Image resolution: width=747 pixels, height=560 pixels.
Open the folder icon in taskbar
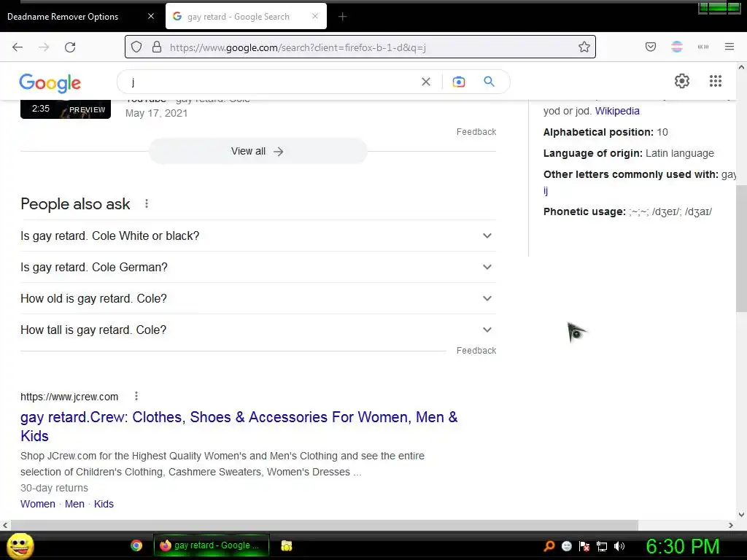(286, 545)
